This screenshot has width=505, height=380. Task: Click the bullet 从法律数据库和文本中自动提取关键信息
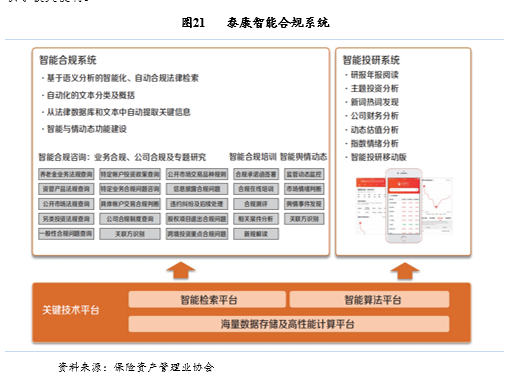(x=116, y=112)
